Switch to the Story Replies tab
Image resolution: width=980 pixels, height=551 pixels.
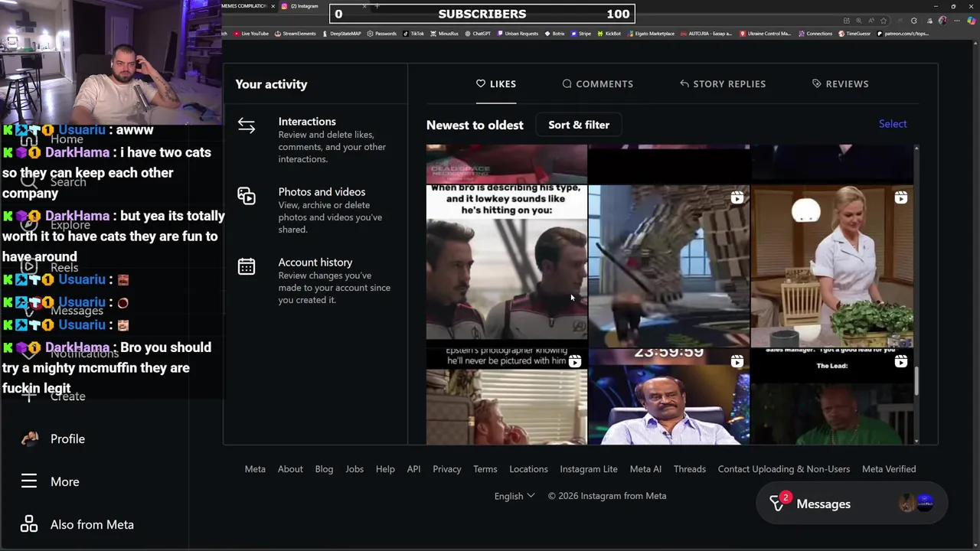click(723, 83)
